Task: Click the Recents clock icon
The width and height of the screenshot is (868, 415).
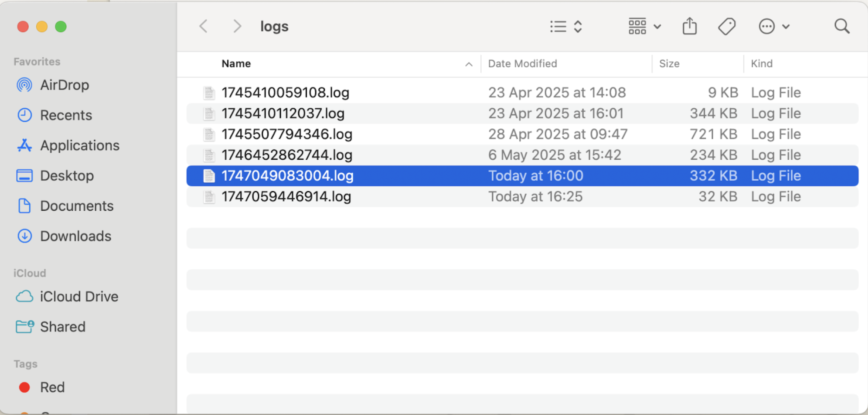Action: [25, 115]
